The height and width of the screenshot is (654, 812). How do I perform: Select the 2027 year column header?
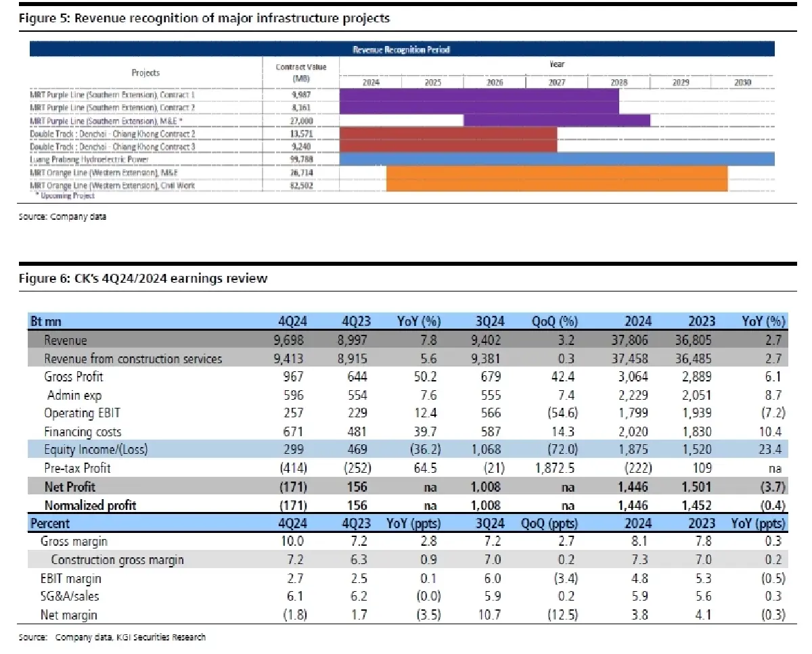[x=556, y=82]
